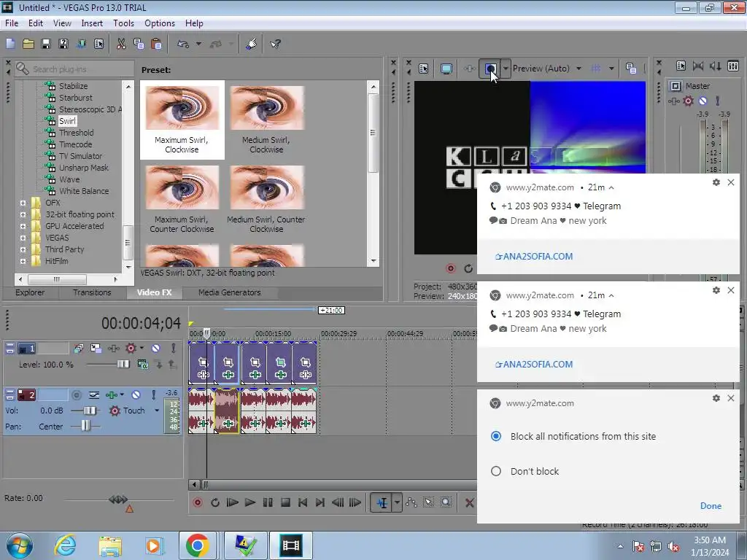The width and height of the screenshot is (747, 560).
Task: Save the project using the disk icon
Action: [x=46, y=44]
